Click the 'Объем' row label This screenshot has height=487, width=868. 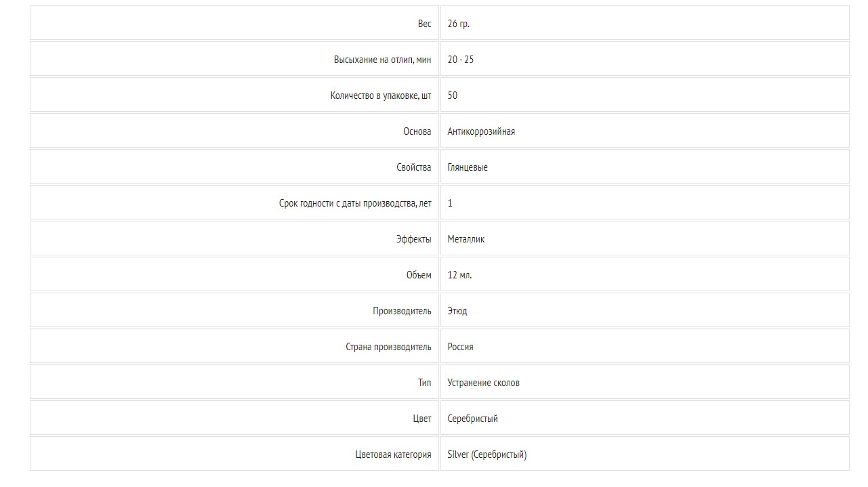pos(419,275)
